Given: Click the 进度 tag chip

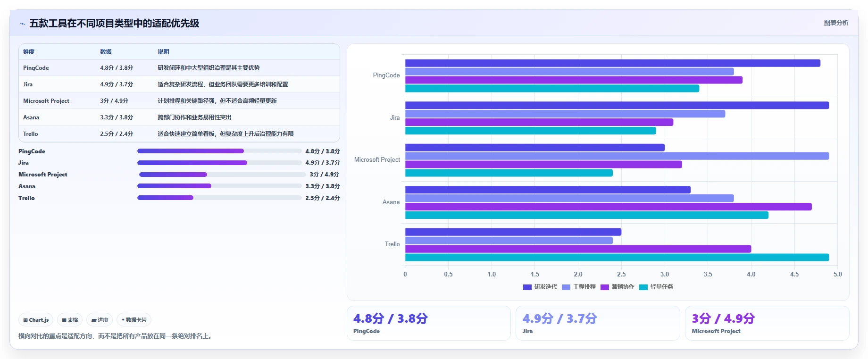Looking at the screenshot, I should click(x=100, y=320).
